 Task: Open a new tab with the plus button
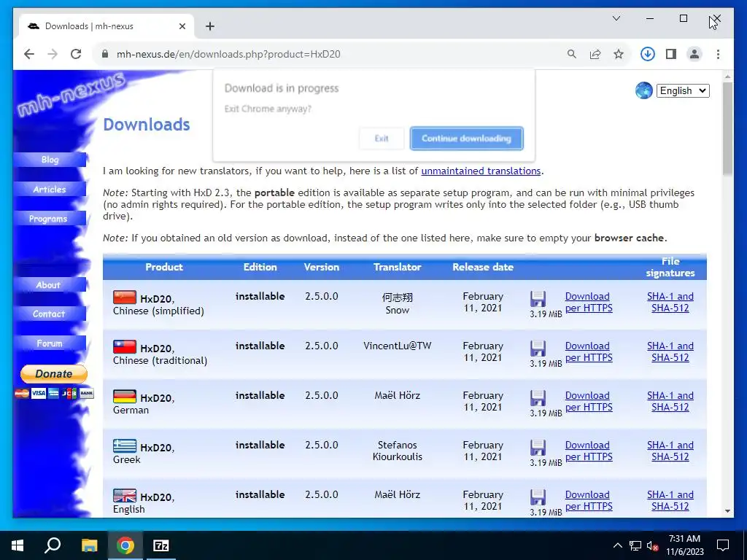click(210, 26)
